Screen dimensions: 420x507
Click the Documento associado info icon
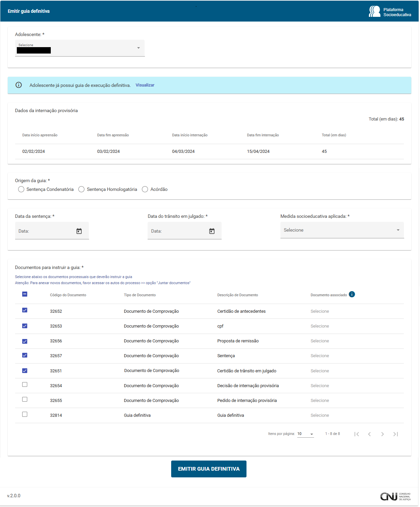(x=352, y=295)
